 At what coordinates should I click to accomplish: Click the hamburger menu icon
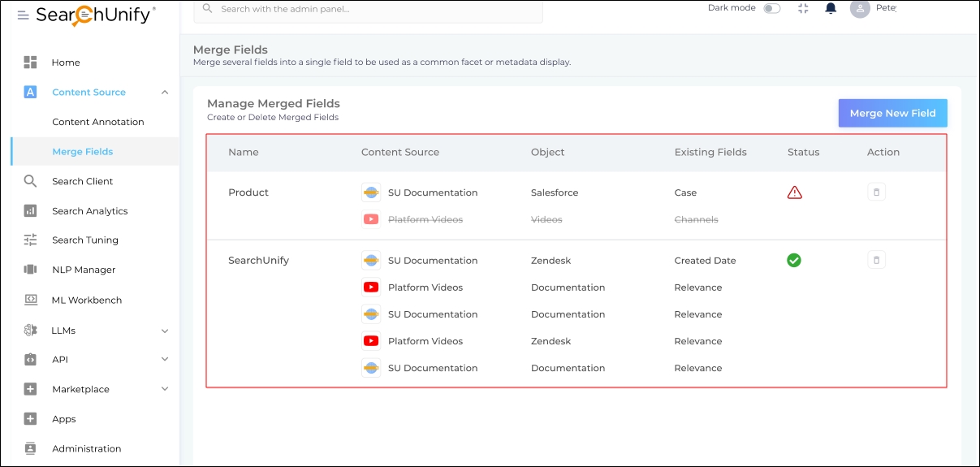tap(23, 15)
